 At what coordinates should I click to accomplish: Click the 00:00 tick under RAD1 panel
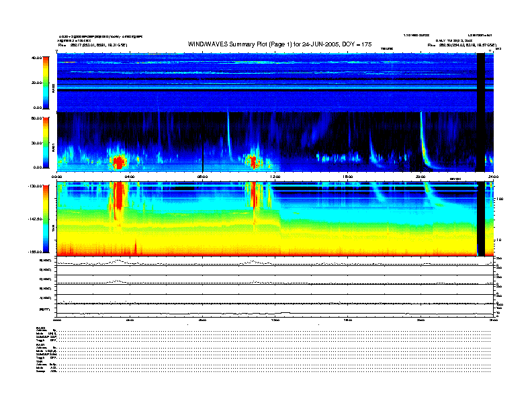(56, 177)
